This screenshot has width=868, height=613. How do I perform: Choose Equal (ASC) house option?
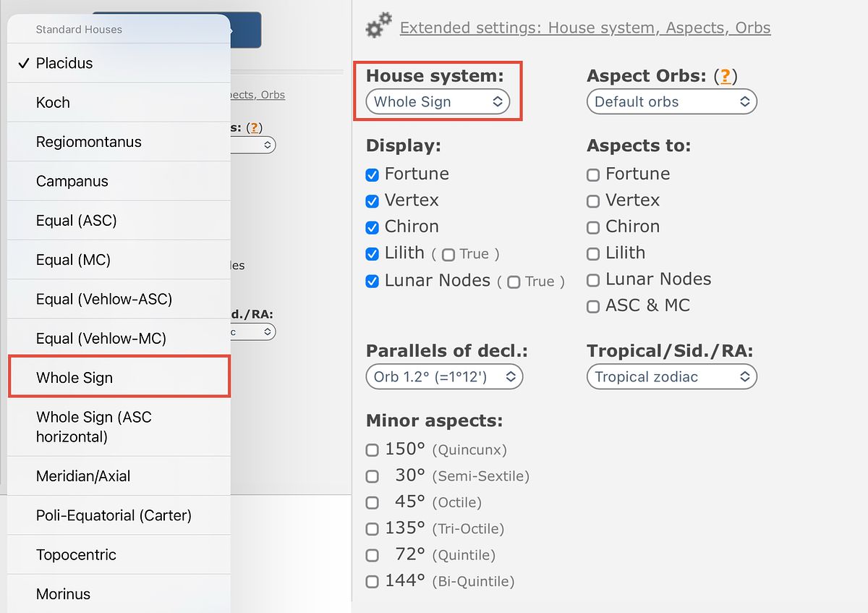pyautogui.click(x=119, y=221)
